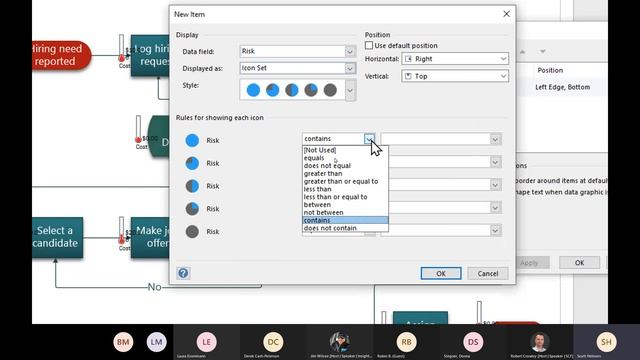Click LM participant avatar

tap(156, 342)
